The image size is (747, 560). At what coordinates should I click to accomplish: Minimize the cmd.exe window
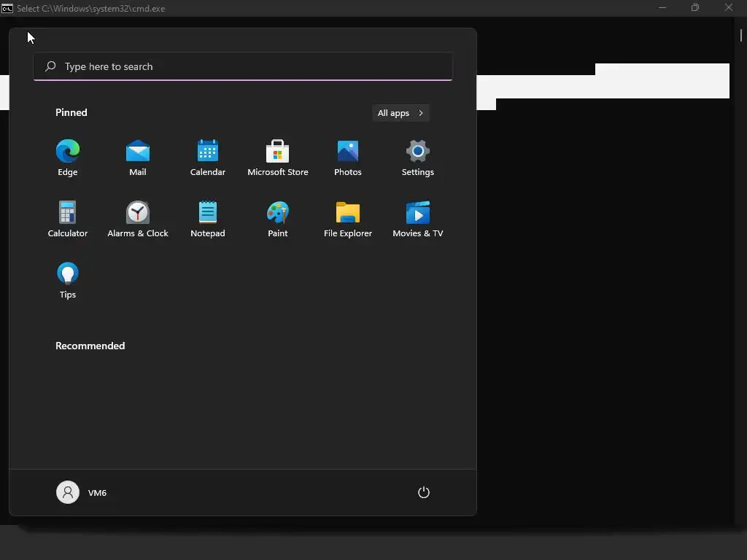pos(662,7)
